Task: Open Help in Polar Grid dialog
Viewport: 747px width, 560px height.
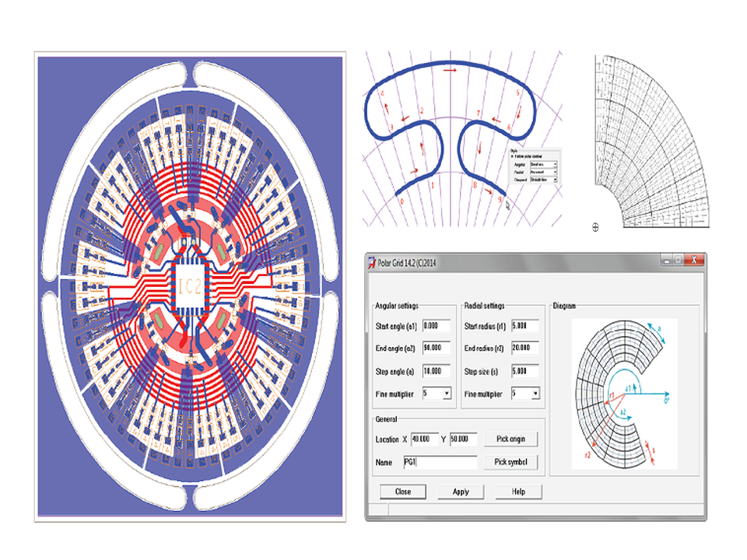Action: 518,492
